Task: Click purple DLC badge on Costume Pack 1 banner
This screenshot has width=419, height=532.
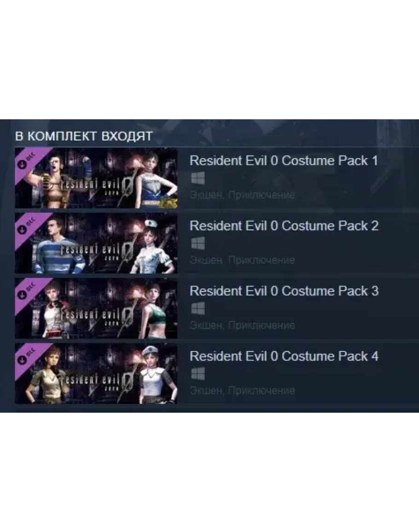Action: [27, 160]
